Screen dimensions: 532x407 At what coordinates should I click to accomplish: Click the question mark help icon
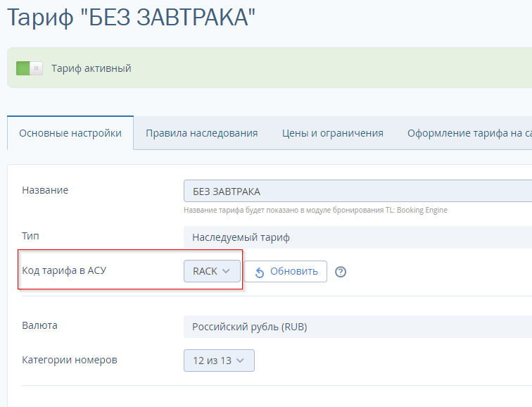tap(341, 272)
